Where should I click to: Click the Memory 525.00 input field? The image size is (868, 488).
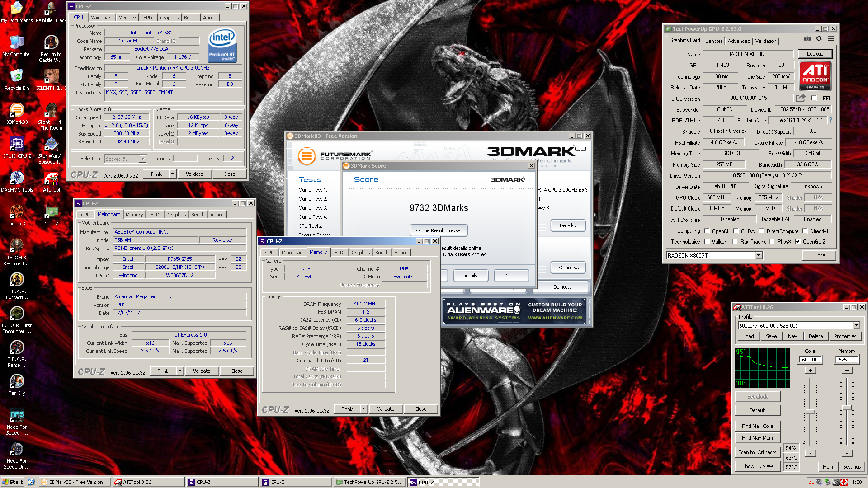pos(846,360)
